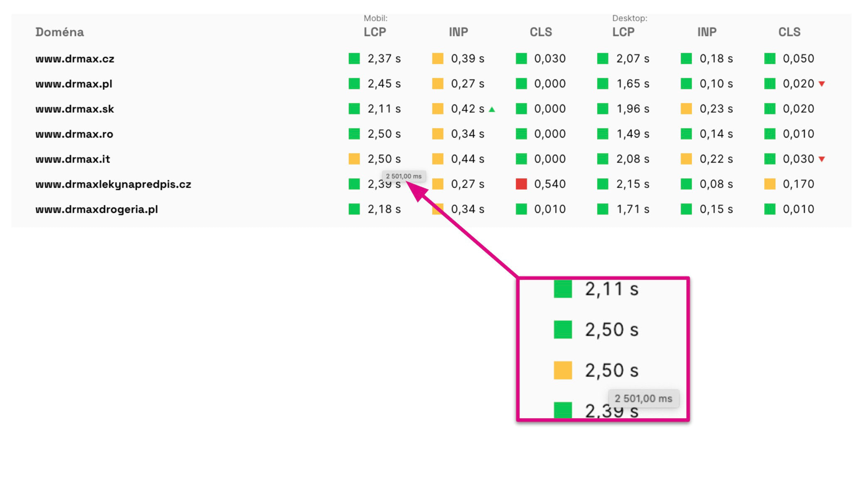Click green mobile LCP square for drmax.cz

(354, 59)
